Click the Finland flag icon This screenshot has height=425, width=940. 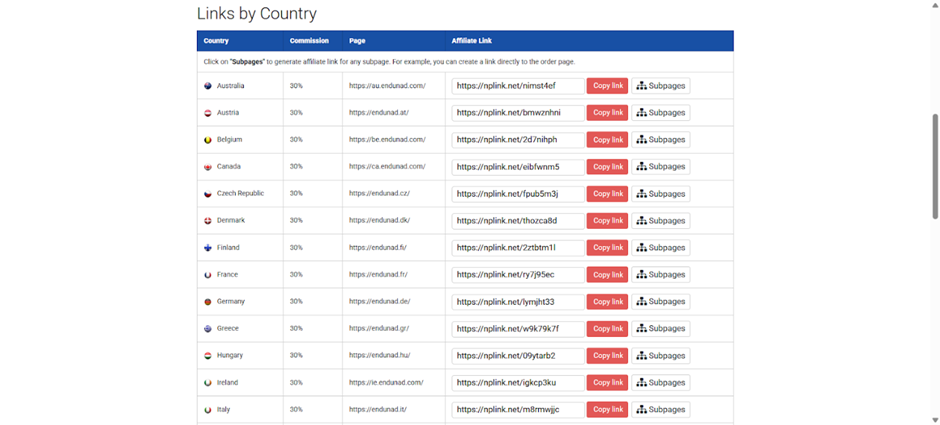coord(208,248)
